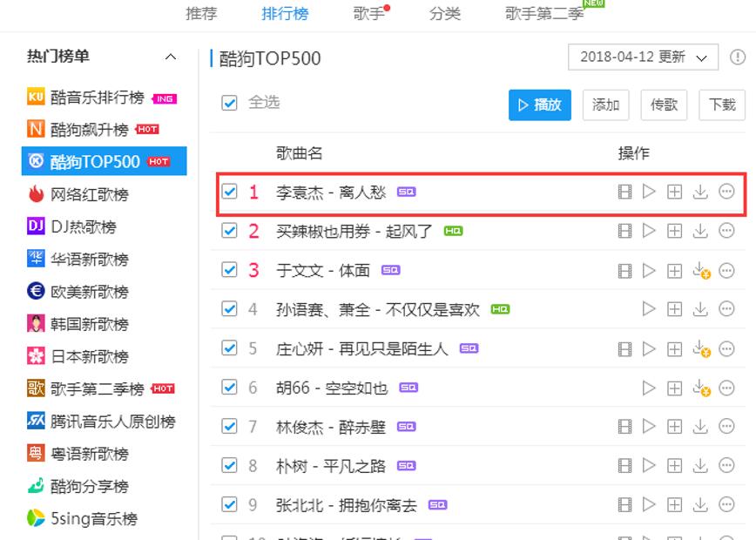Image resolution: width=756 pixels, height=540 pixels.
Task: Select the 酷狗TOP500 sidebar entry
Action: (105, 161)
